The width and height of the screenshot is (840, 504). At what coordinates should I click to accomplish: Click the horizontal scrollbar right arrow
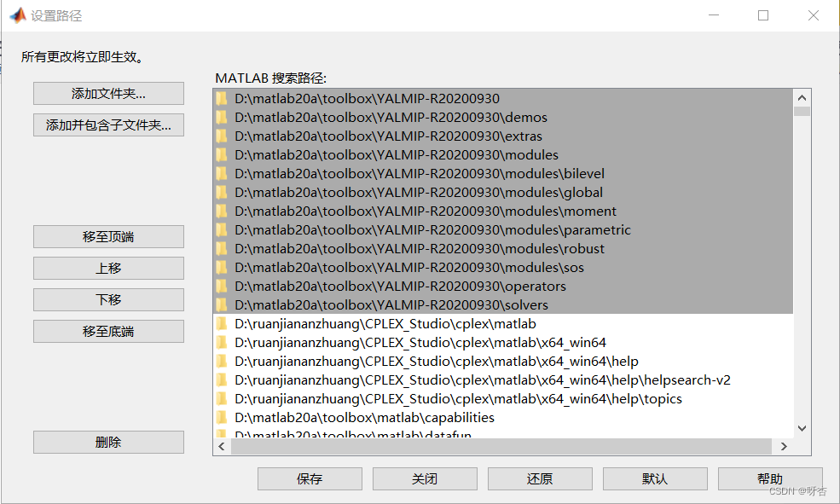784,446
